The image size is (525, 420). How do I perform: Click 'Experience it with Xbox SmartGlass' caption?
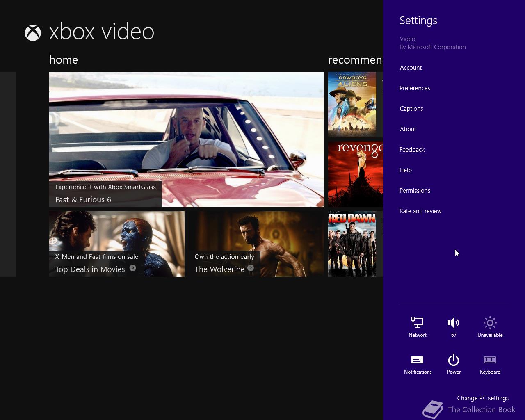[x=105, y=187]
